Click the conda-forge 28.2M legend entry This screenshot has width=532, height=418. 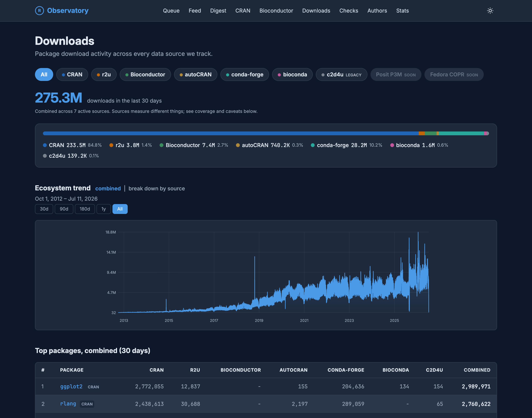click(x=346, y=145)
